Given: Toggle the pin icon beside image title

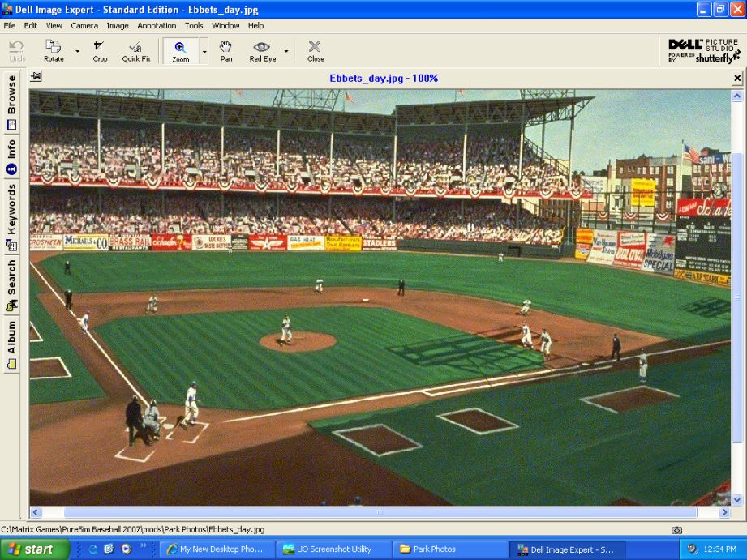Looking at the screenshot, I should (36, 76).
